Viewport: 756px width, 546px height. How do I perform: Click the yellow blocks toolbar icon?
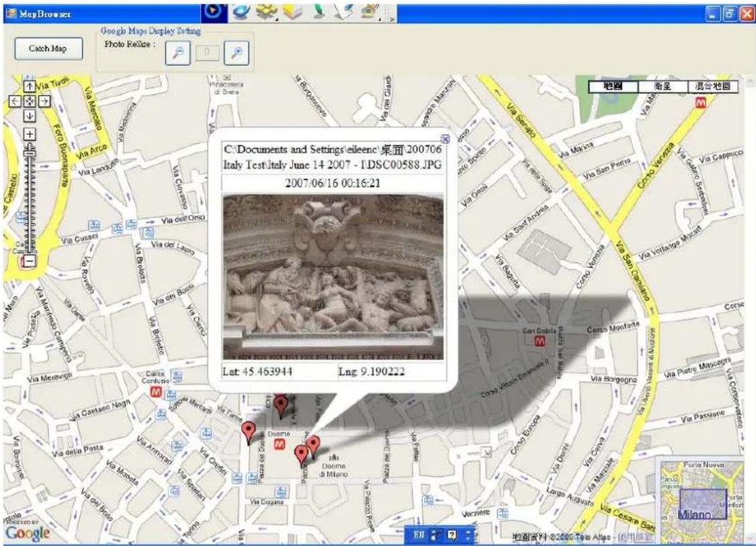coord(267,12)
